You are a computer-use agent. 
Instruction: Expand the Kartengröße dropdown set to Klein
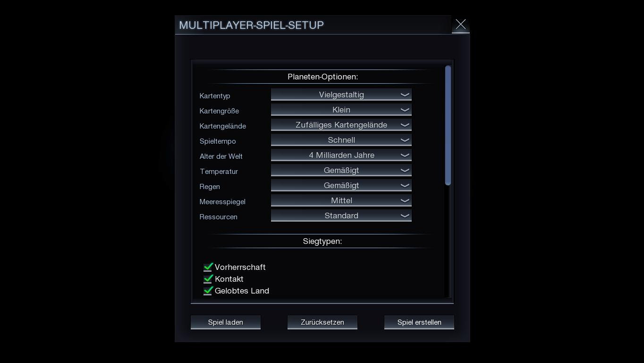(x=341, y=110)
